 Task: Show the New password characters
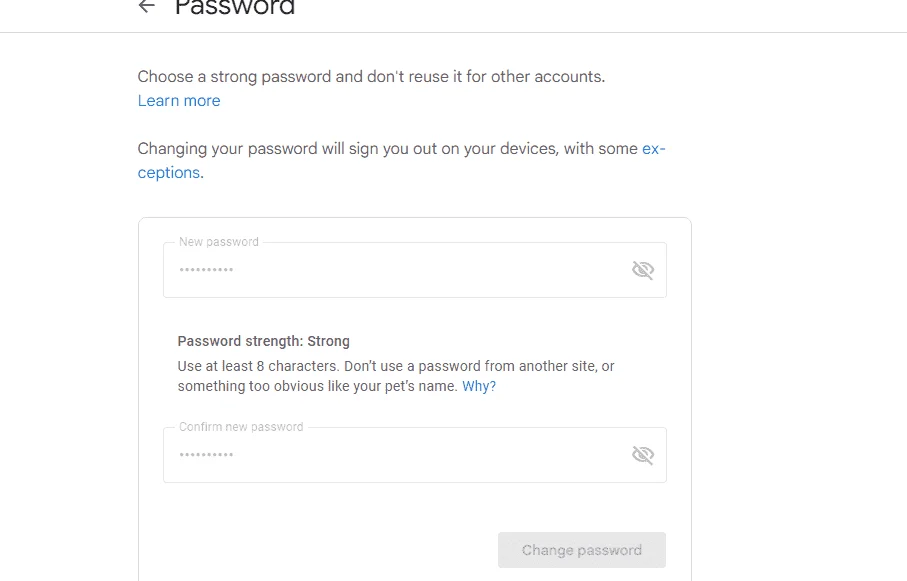643,270
